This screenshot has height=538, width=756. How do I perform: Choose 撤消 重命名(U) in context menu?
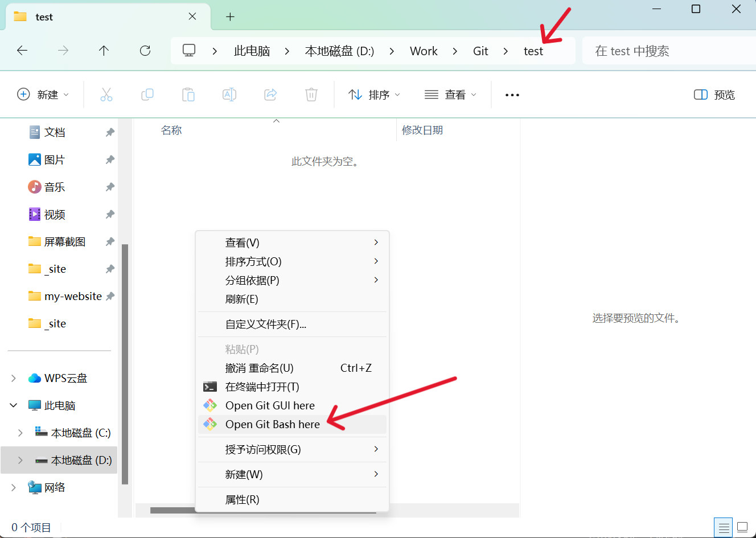click(292, 368)
